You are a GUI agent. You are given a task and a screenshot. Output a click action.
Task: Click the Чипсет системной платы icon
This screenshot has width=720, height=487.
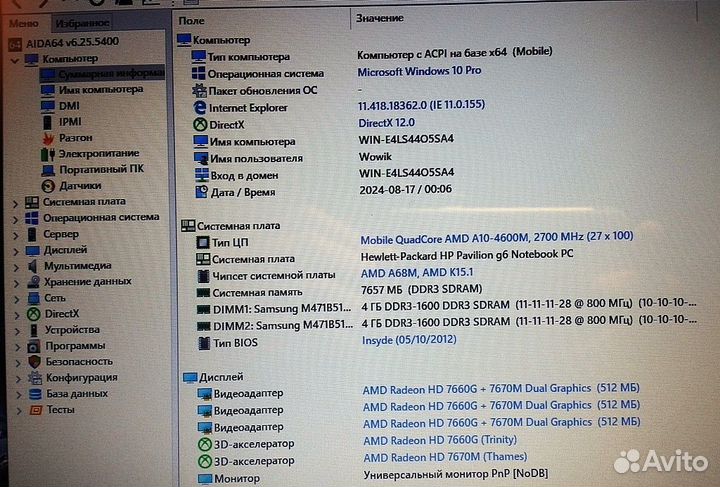pyautogui.click(x=203, y=276)
